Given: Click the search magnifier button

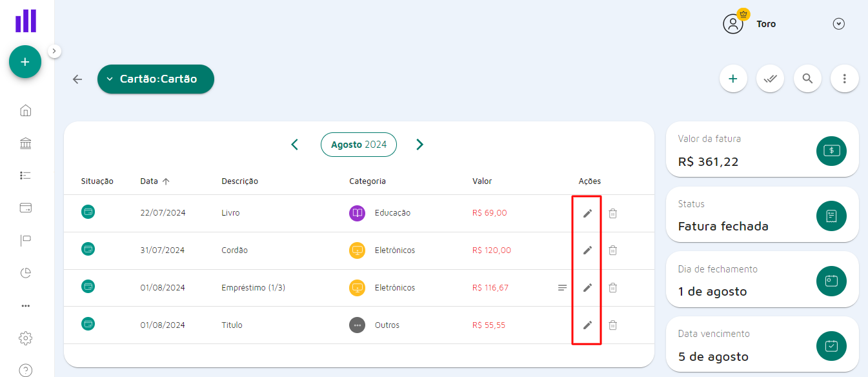Looking at the screenshot, I should (807, 79).
